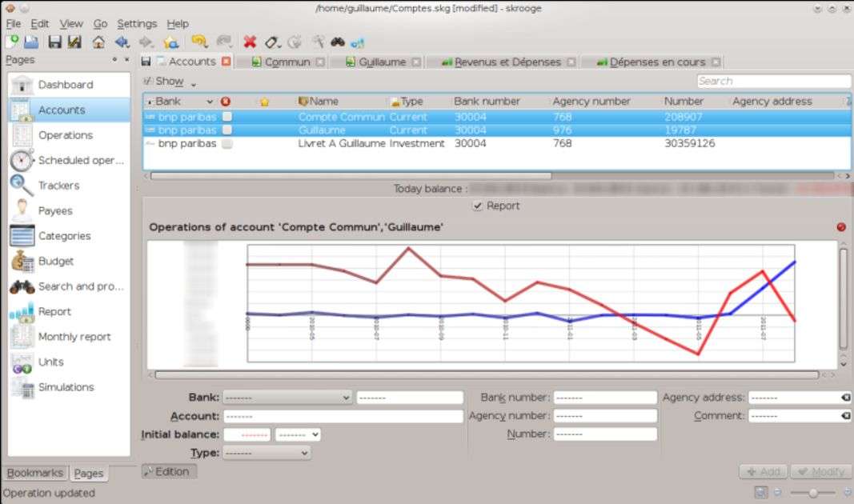This screenshot has height=504, width=854.
Task: Click the accounts table horizontal scrollbar
Action: coord(351,176)
